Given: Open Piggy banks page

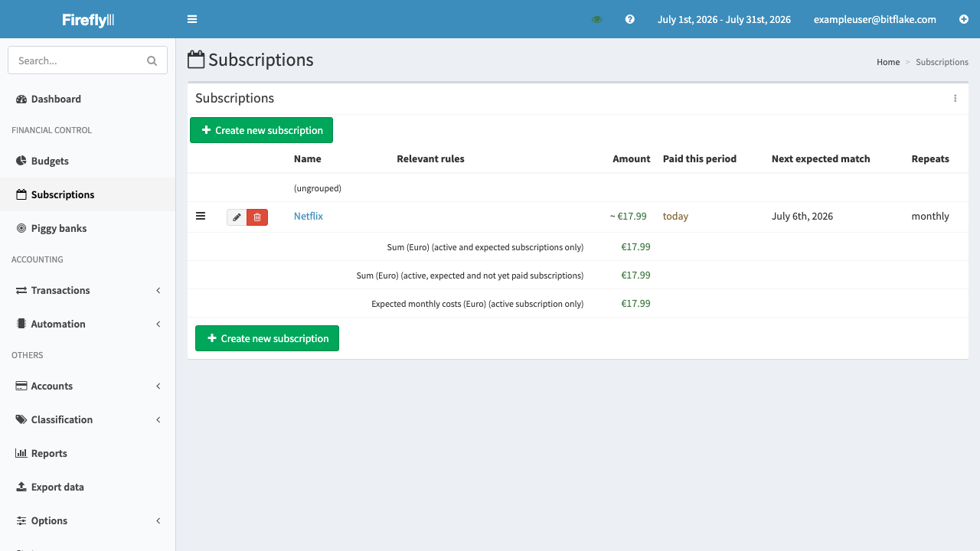Looking at the screenshot, I should (x=88, y=228).
